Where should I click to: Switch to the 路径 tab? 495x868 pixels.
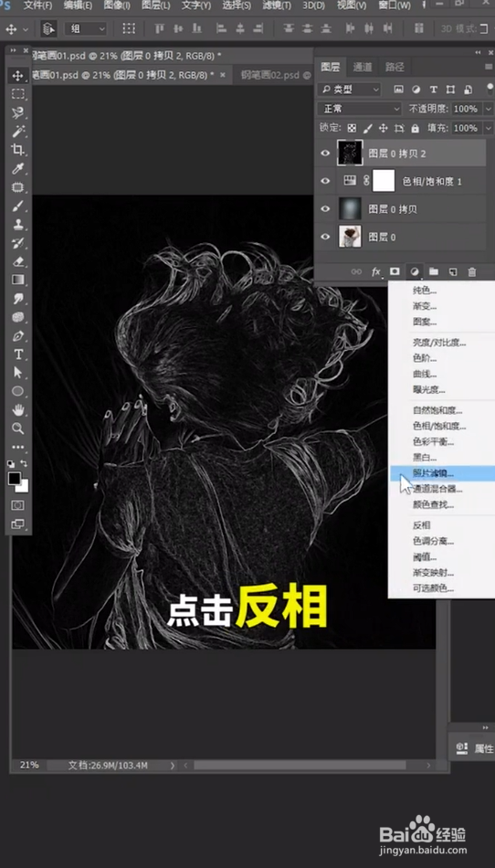pos(395,67)
